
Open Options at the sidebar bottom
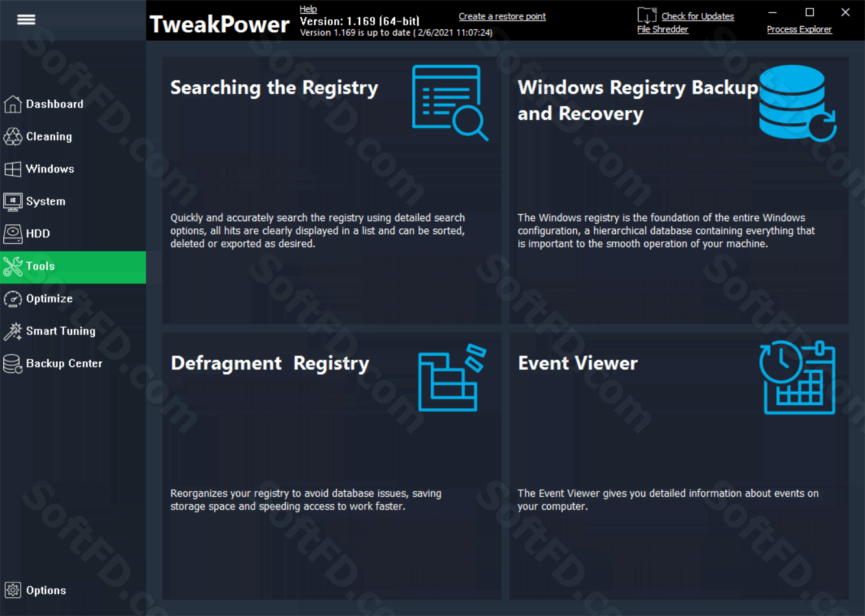(x=46, y=590)
